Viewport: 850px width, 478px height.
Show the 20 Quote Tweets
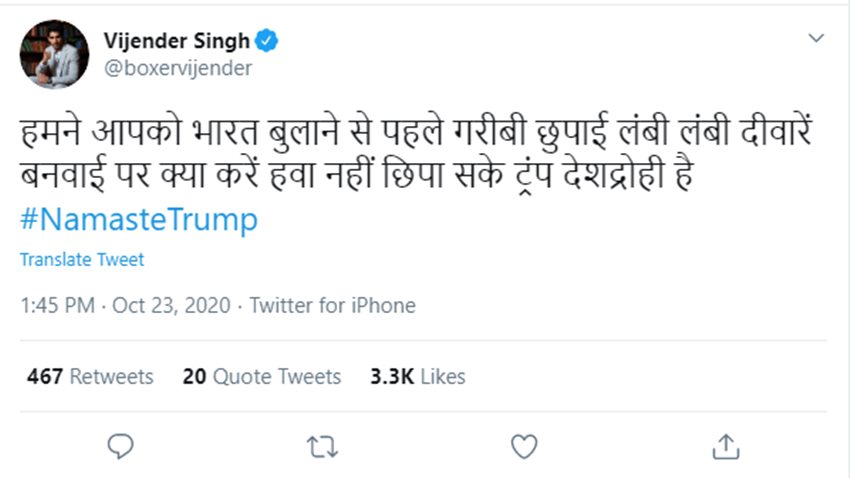262,376
